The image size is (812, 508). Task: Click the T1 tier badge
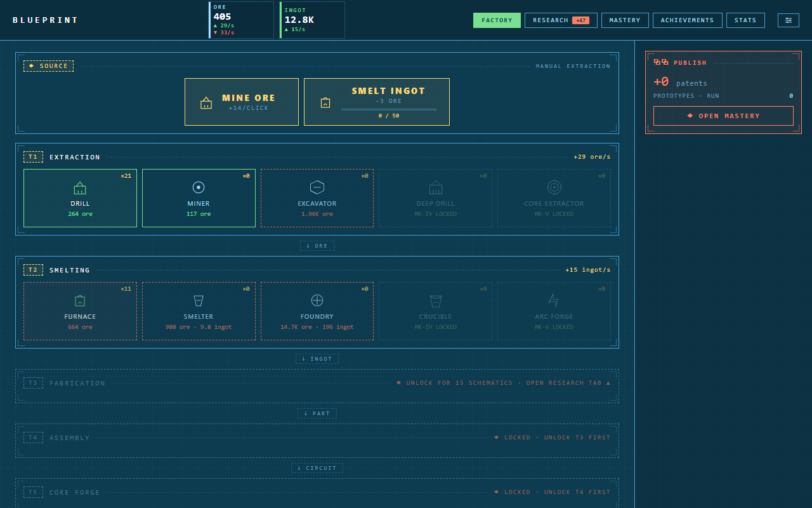click(x=33, y=157)
